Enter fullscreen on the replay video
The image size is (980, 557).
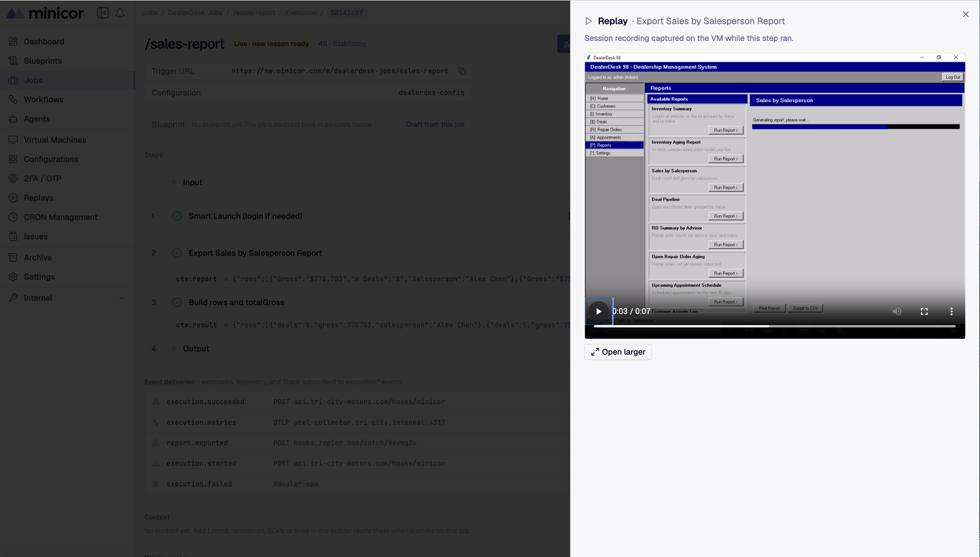coord(924,311)
